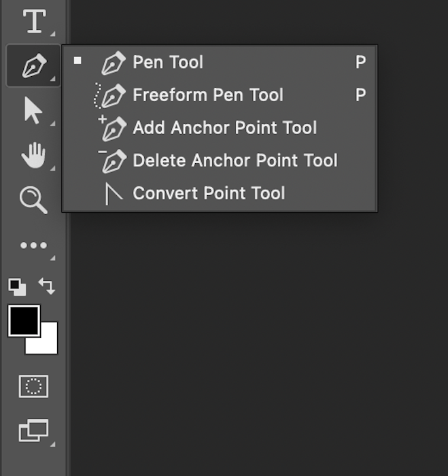This screenshot has width=448, height=476.
Task: Select the Zoom magnifier tool
Action: pyautogui.click(x=32, y=201)
